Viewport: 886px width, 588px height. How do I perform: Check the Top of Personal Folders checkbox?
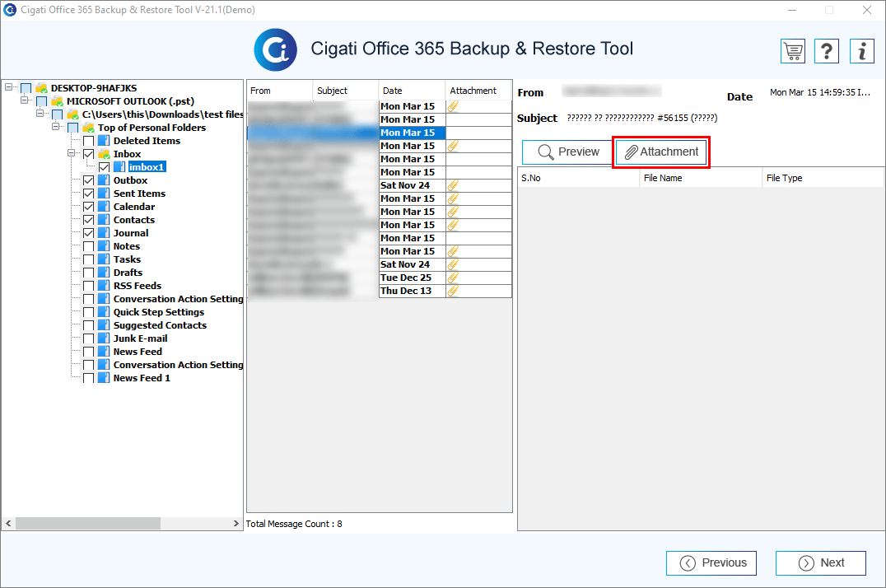click(x=73, y=128)
